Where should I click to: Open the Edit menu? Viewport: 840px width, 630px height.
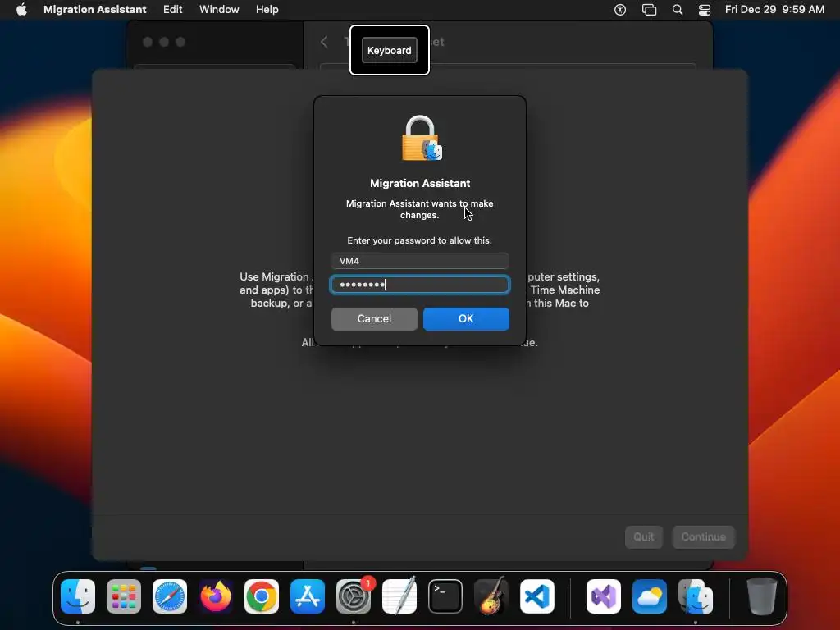click(x=172, y=10)
